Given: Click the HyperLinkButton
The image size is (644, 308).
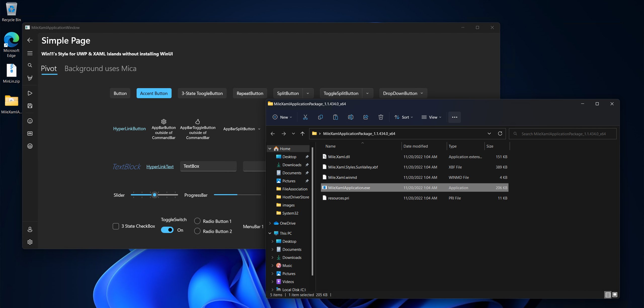Looking at the screenshot, I should (x=130, y=129).
